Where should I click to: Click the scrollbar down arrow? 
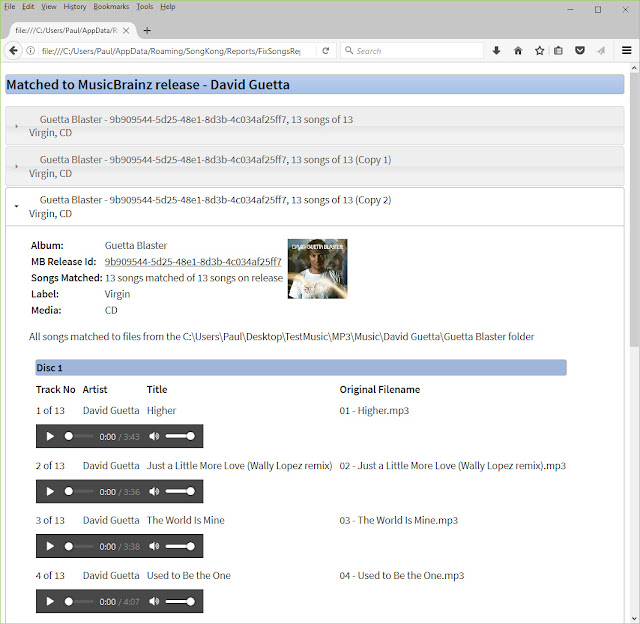[634, 618]
